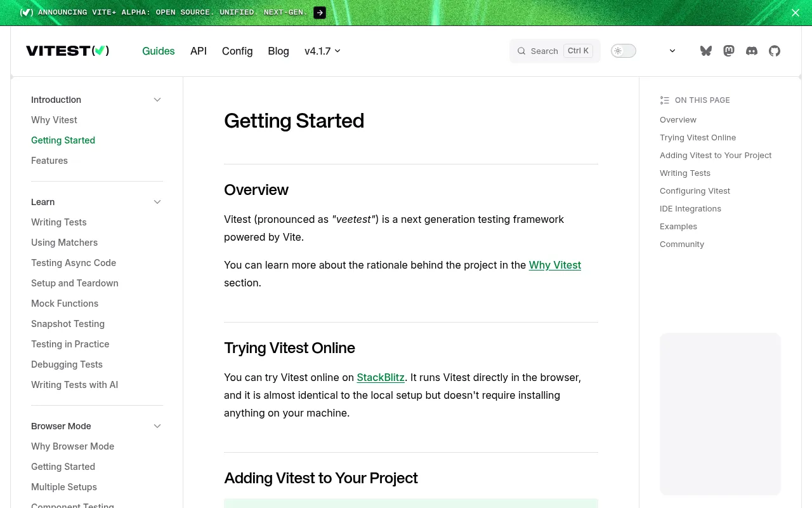Image resolution: width=812 pixels, height=508 pixels.
Task: Select Getting Started under Introduction
Action: click(x=63, y=140)
